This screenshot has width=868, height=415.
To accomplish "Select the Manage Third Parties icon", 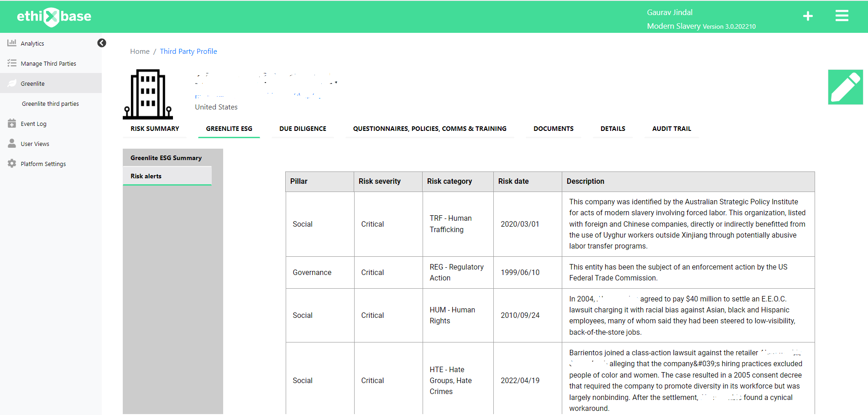I will 11,63.
